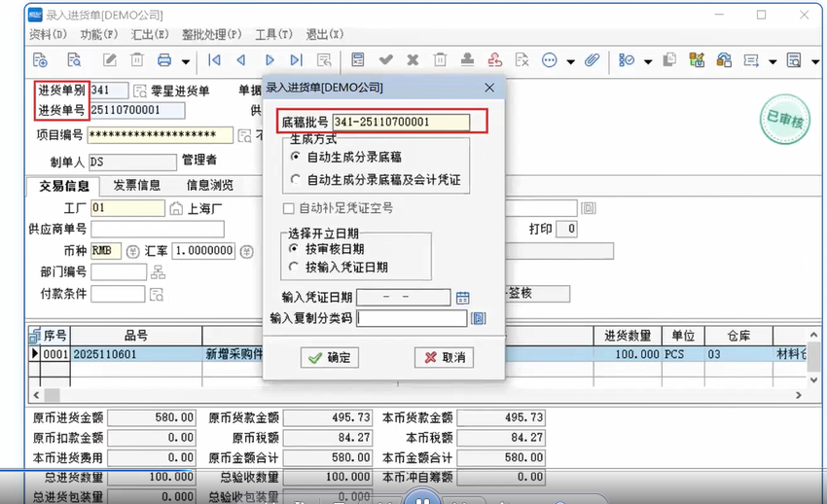Click the gray approval stamp icon
Viewport: 827px width, 504px height.
point(467,59)
